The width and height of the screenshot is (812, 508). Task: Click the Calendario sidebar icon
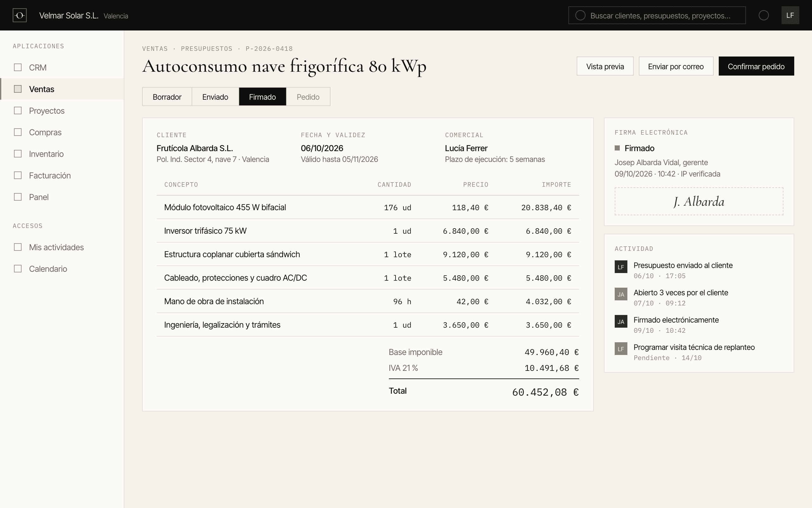pyautogui.click(x=18, y=269)
